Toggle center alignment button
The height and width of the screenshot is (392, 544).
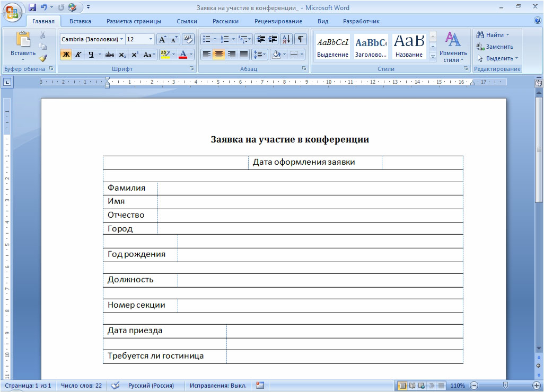(218, 55)
